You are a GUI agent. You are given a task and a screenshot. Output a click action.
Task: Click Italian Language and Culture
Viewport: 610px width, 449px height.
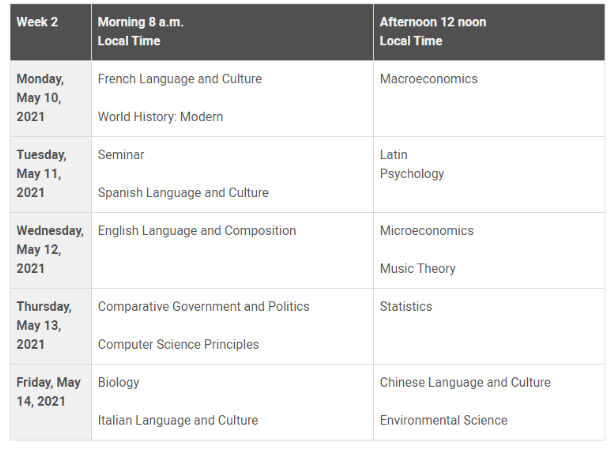click(178, 421)
